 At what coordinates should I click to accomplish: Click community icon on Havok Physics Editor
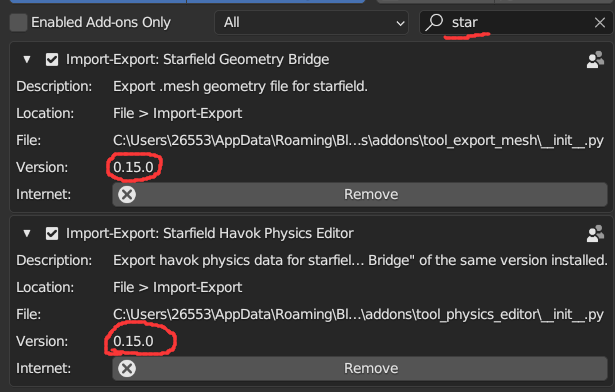click(595, 233)
